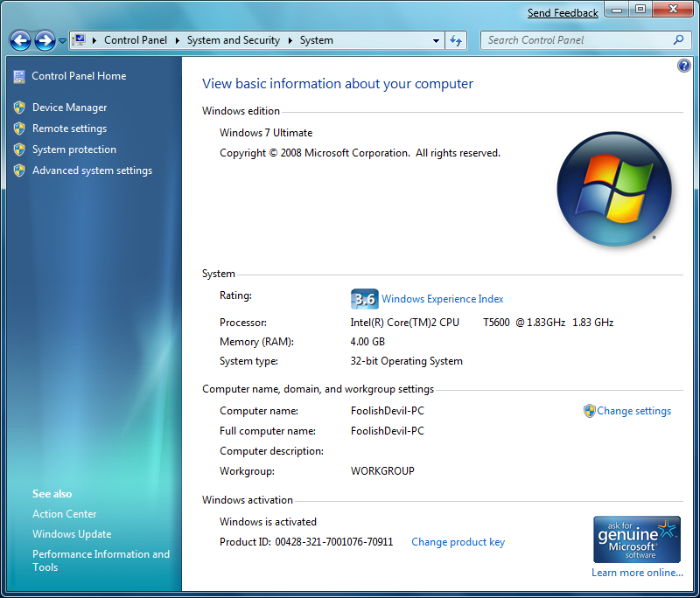Open Performance Information and Tools
The width and height of the screenshot is (700, 598).
pyautogui.click(x=101, y=560)
